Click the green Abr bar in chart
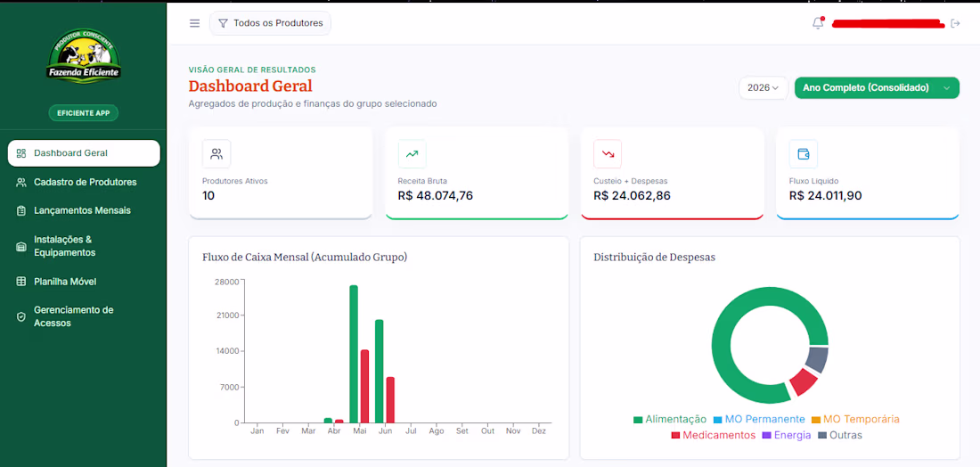Screen dimensions: 980x467 tap(328, 421)
